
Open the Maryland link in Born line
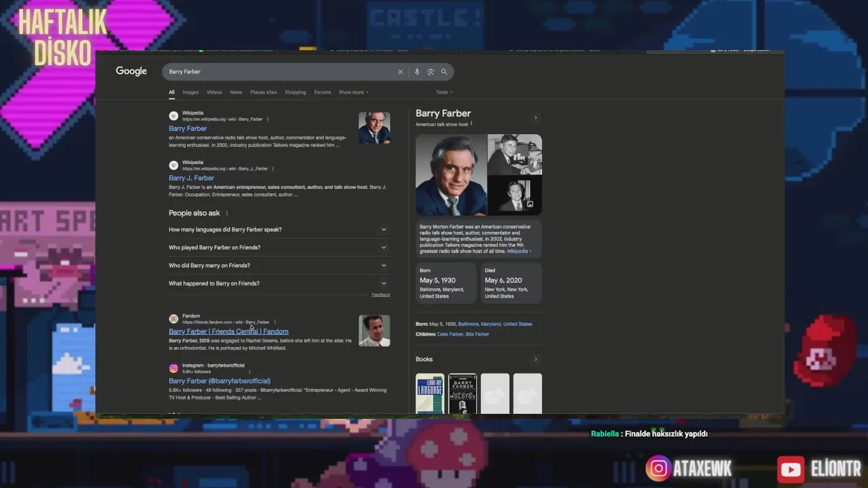pyautogui.click(x=491, y=324)
